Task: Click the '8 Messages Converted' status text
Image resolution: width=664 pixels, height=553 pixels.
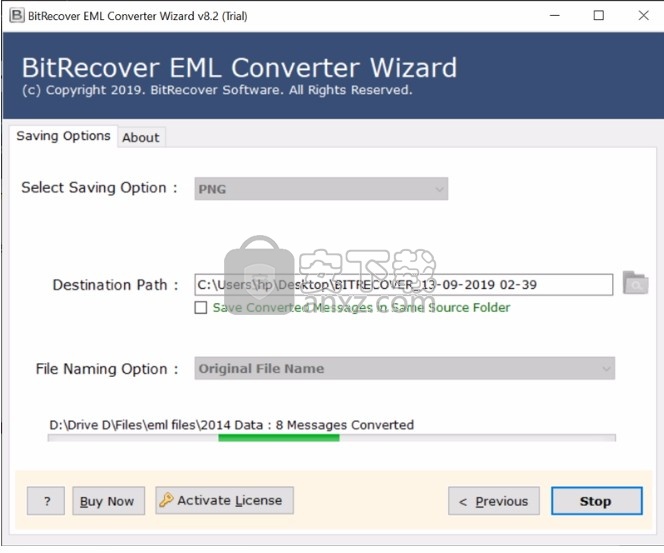Action: [345, 425]
